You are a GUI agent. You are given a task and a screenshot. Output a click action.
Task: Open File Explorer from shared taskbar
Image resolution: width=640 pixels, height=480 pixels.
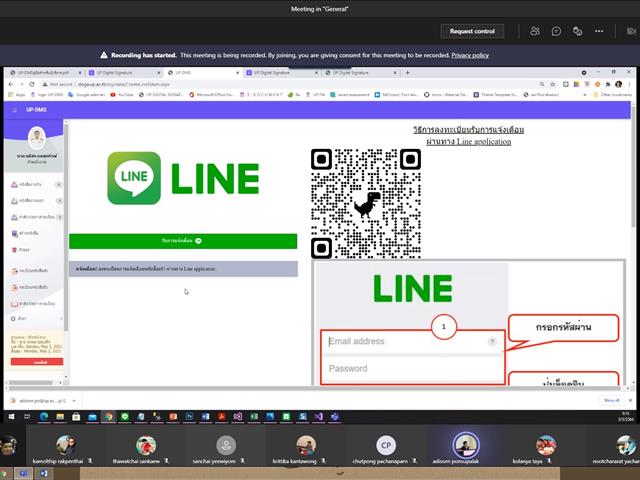click(60, 416)
